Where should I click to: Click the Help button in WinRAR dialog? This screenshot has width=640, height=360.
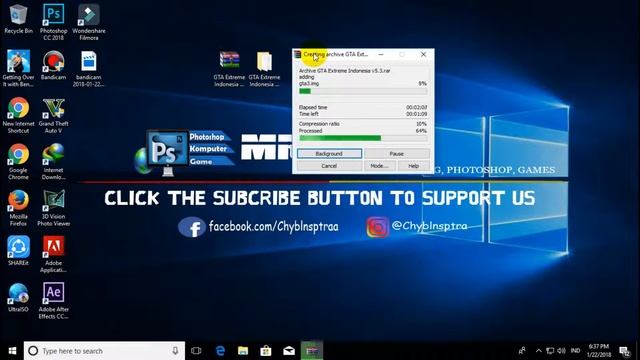click(413, 166)
